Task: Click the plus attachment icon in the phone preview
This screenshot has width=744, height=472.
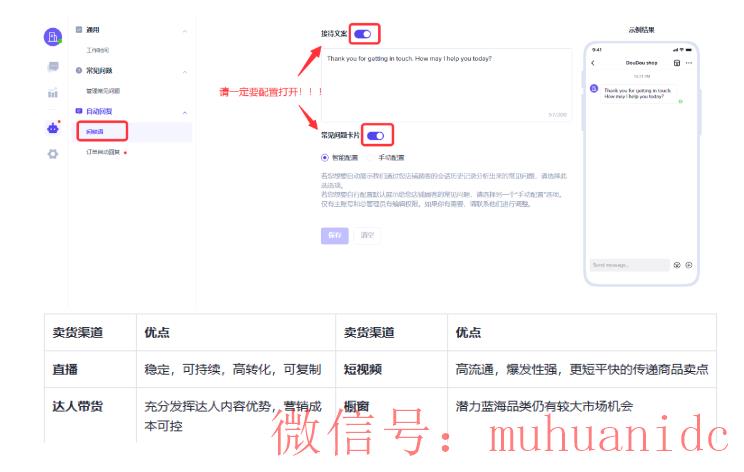Action: point(689,265)
